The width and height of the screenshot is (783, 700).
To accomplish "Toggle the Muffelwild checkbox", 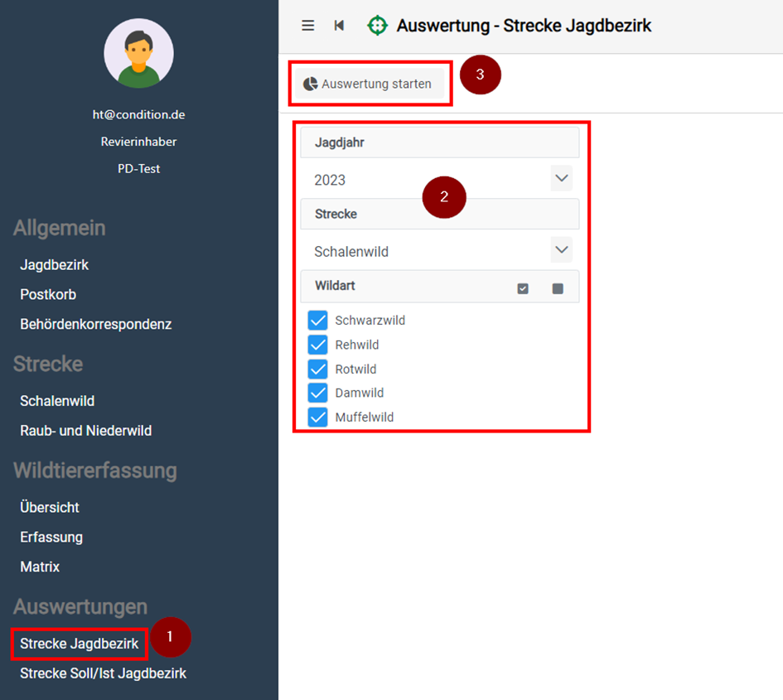I will [x=317, y=417].
